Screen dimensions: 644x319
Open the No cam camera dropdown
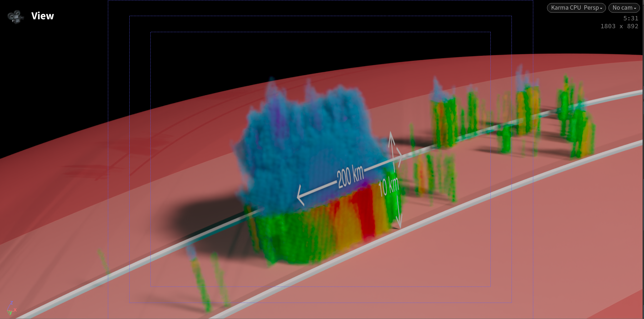pyautogui.click(x=624, y=8)
